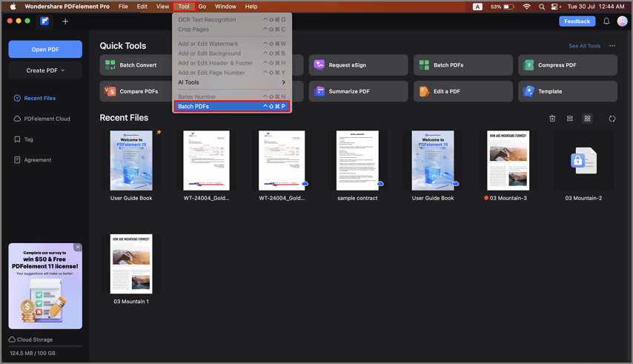The height and width of the screenshot is (364, 633).
Task: Open the 03 Mountain-3 thumbnail
Action: tap(508, 160)
